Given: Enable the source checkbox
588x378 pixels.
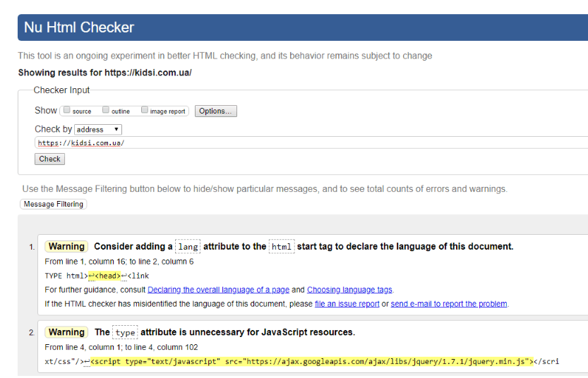Looking at the screenshot, I should (x=67, y=110).
